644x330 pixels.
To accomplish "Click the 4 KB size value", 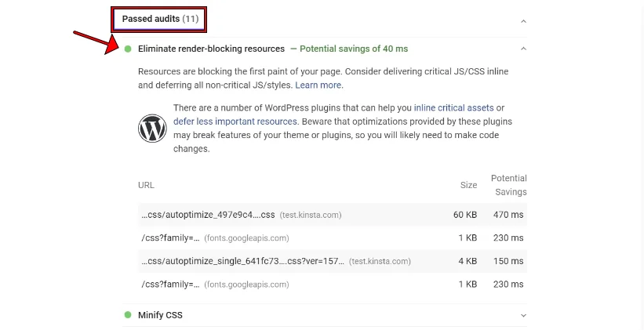I will pyautogui.click(x=468, y=261).
